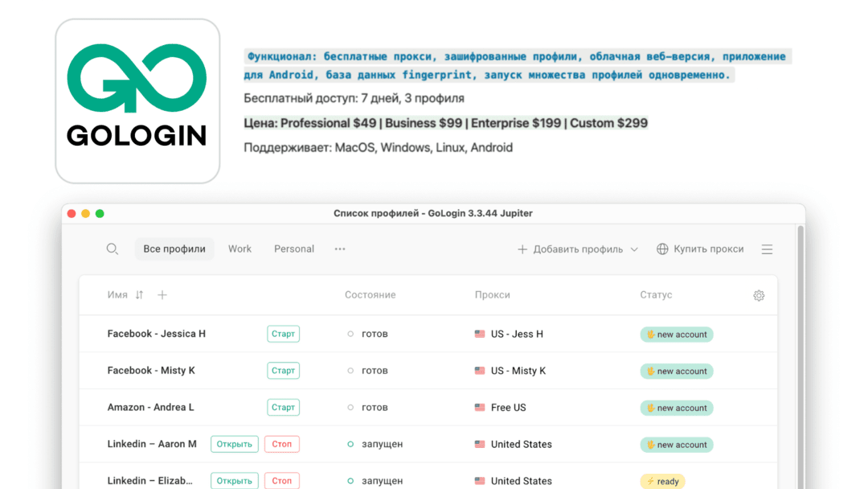Click the plus on Добавить профиль

click(523, 249)
